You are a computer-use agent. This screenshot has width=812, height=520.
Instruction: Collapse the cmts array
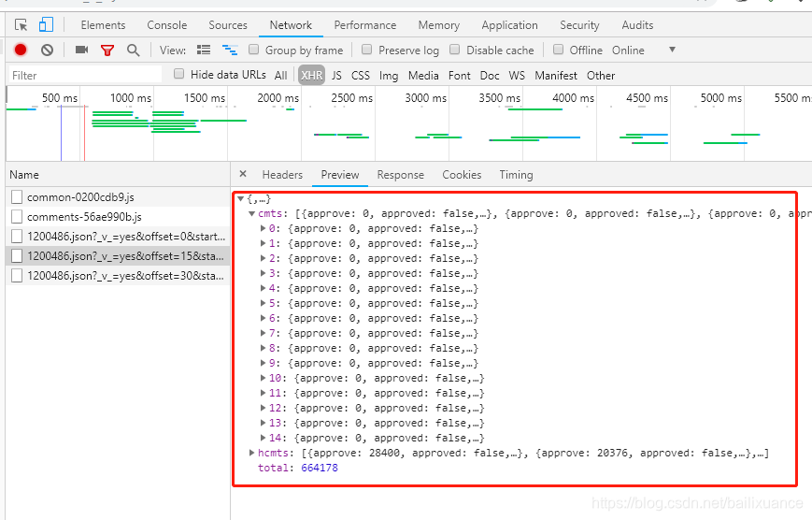251,213
